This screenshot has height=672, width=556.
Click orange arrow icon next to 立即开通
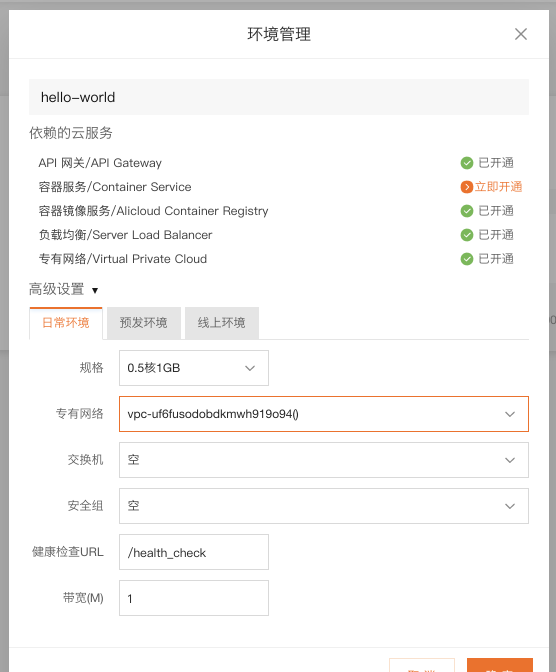coord(466,187)
